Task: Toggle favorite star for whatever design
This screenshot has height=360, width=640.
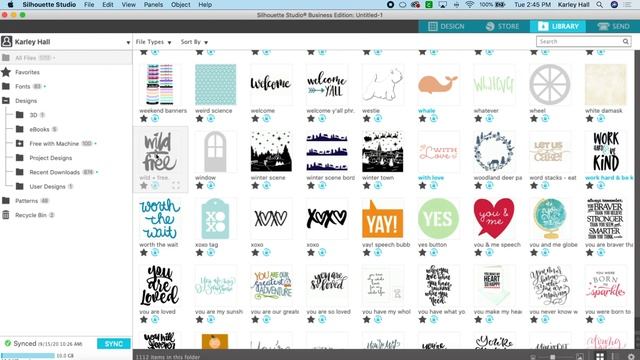Action: coord(478,118)
